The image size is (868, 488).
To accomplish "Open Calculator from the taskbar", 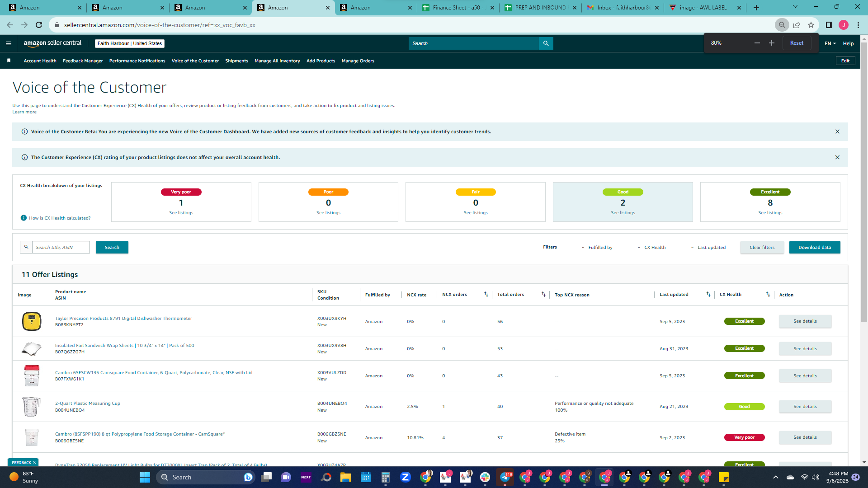I will (x=386, y=477).
